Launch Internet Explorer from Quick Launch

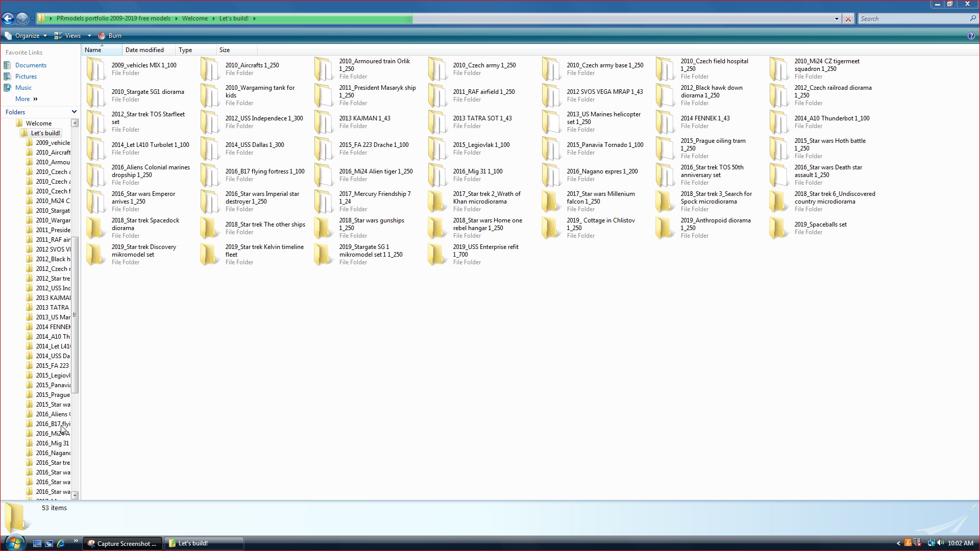[x=61, y=543]
